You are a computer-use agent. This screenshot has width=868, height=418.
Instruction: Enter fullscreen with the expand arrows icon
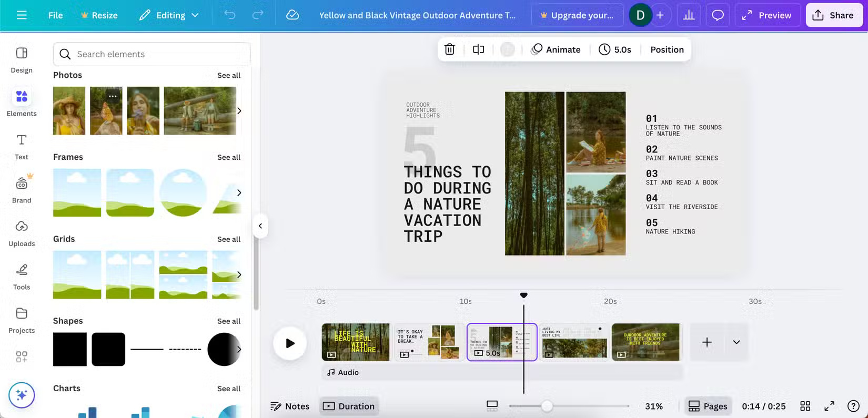(829, 406)
